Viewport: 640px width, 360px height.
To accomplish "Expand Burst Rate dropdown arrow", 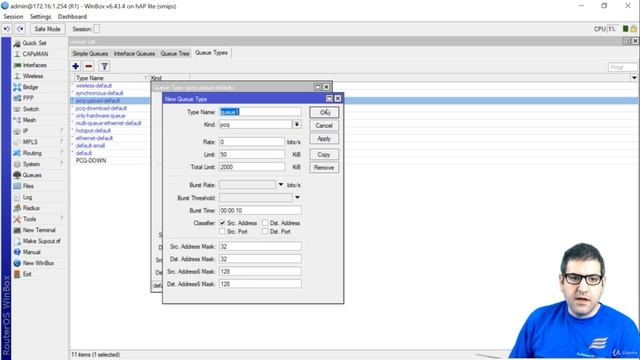I will pyautogui.click(x=281, y=185).
